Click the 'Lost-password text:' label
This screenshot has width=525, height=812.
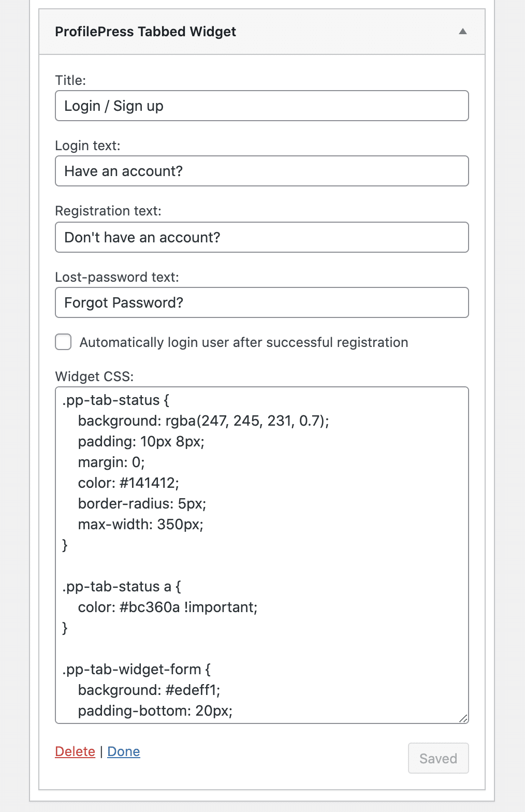pos(117,277)
